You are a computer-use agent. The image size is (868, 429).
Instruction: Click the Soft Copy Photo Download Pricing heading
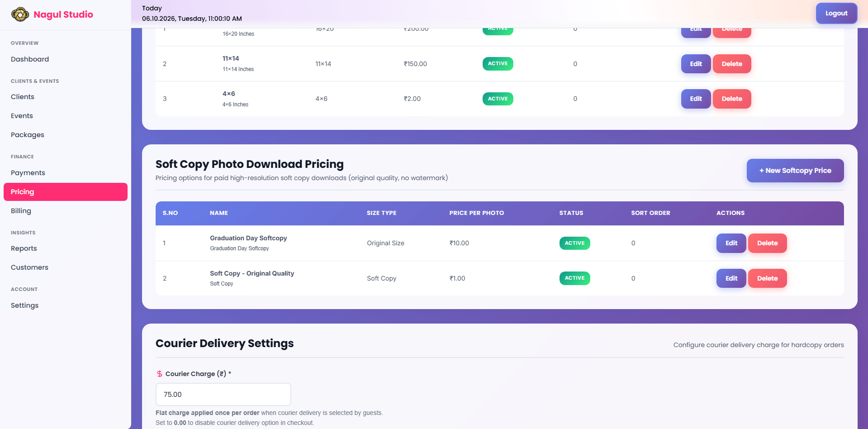tap(250, 164)
